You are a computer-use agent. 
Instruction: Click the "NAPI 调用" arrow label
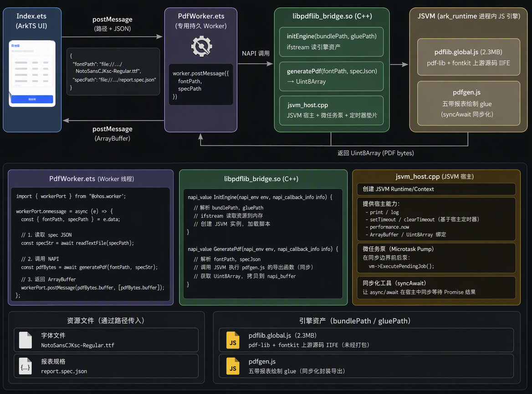[x=256, y=53]
